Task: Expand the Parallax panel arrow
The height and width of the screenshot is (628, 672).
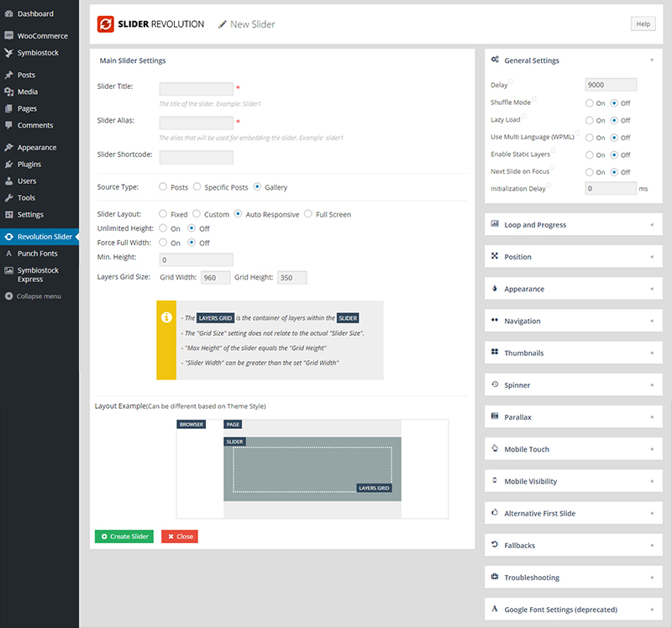Action: tap(652, 416)
